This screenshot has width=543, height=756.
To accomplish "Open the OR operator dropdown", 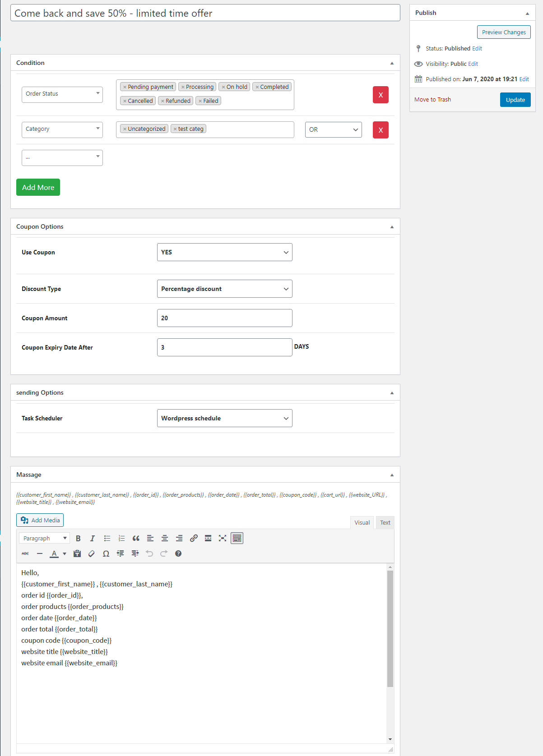I will pyautogui.click(x=334, y=129).
